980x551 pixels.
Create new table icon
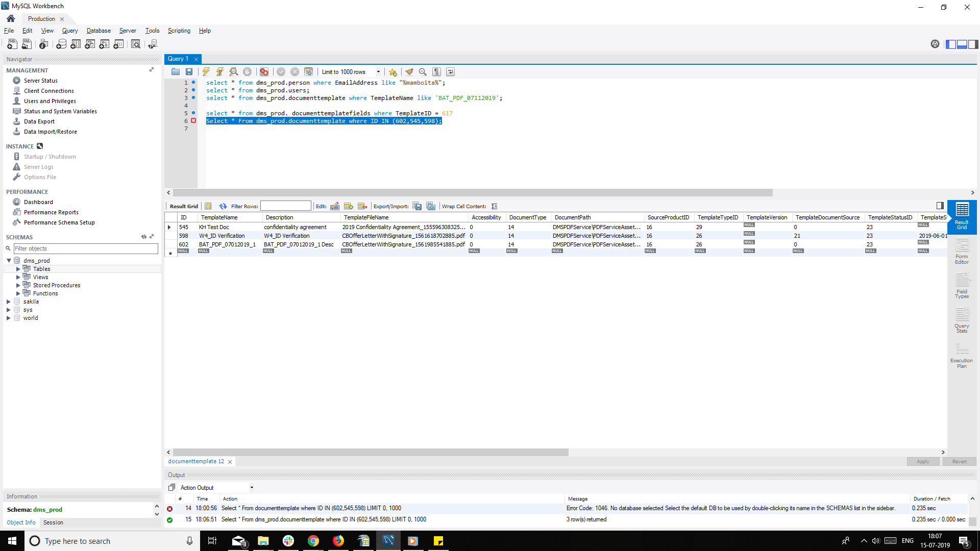pyautogui.click(x=76, y=44)
